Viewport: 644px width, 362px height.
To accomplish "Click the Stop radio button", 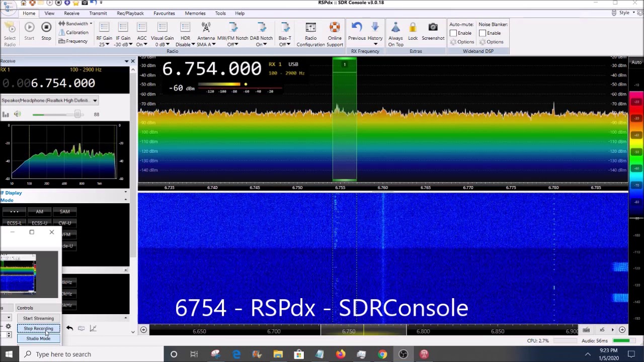I will [46, 31].
